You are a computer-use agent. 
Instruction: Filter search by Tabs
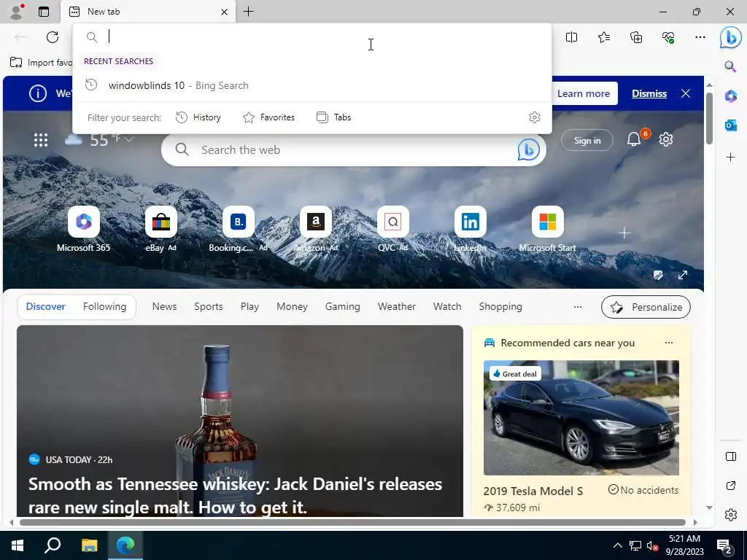tap(333, 117)
